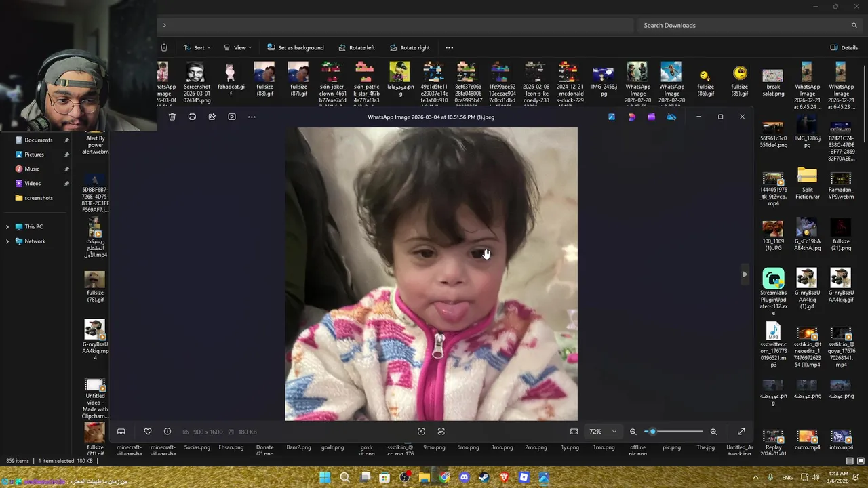The image size is (868, 488).
Task: Click Set as background button
Action: (x=296, y=47)
